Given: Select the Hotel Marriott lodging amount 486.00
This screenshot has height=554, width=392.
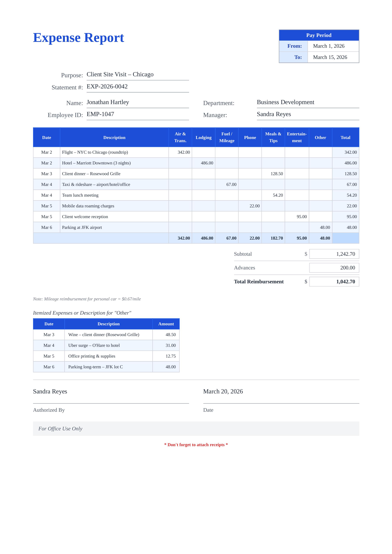Looking at the screenshot, I should pyautogui.click(x=207, y=163).
